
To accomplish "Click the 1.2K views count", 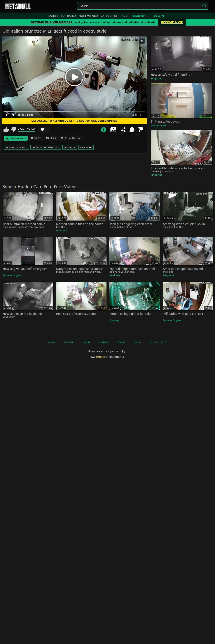I will click(51, 138).
